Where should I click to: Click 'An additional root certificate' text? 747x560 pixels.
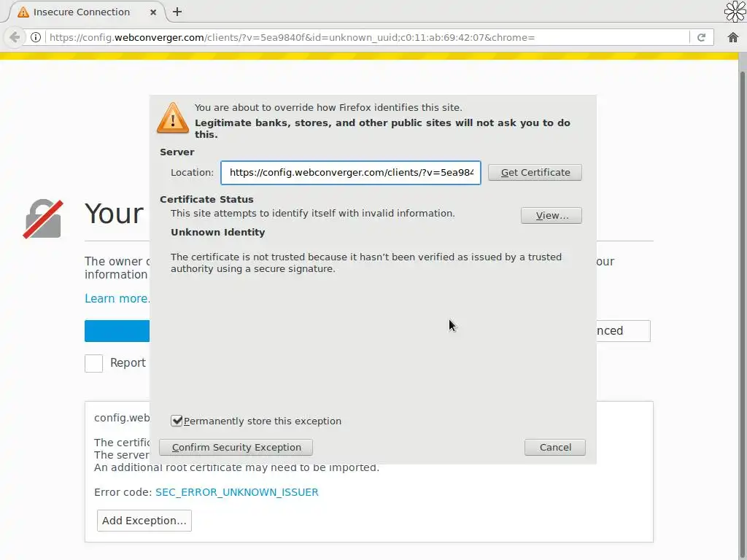point(236,467)
